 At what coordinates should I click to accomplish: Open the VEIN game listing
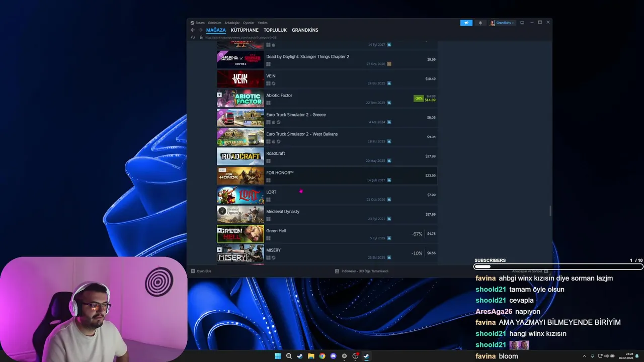point(327,79)
